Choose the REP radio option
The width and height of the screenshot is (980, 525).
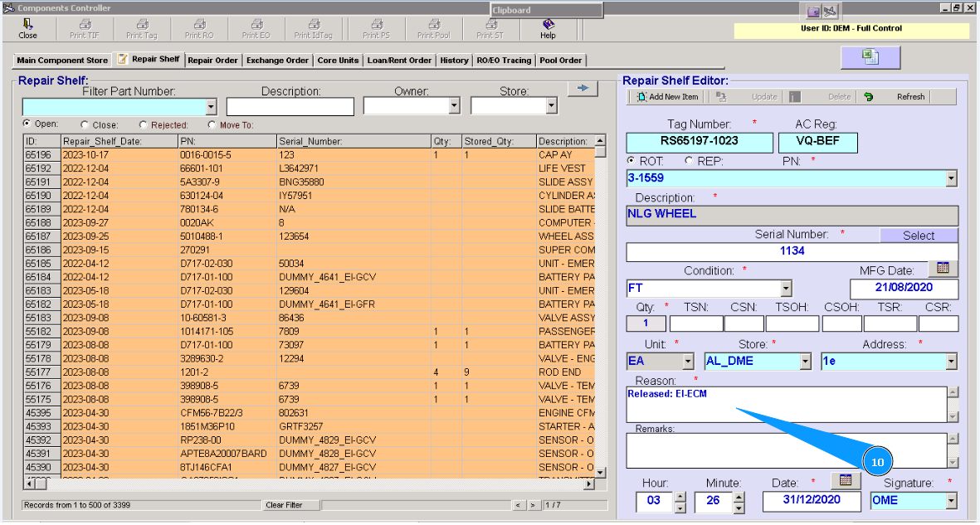click(x=688, y=161)
